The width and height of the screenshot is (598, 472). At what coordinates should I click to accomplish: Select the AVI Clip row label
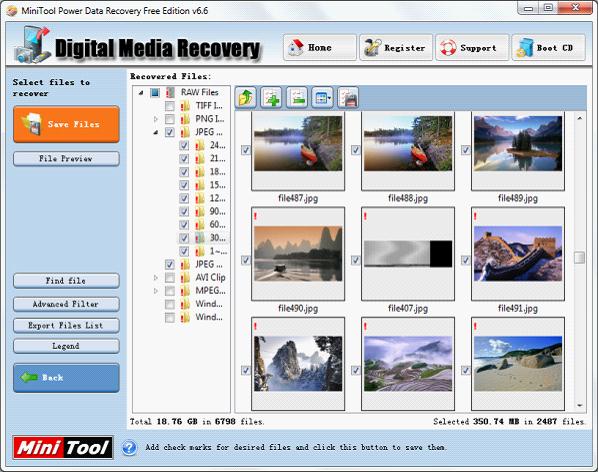tap(210, 278)
